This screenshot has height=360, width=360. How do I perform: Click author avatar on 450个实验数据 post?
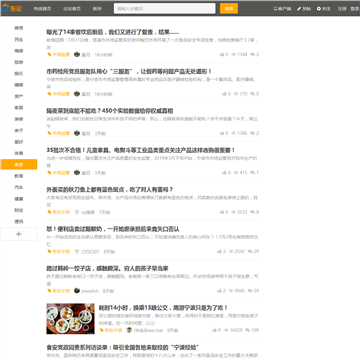pyautogui.click(x=77, y=133)
